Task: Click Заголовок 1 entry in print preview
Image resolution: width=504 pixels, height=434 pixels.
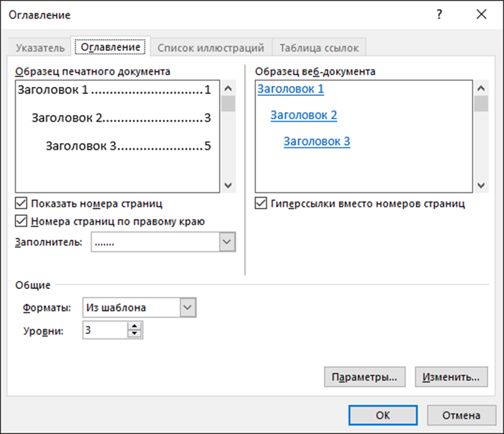Action: click(114, 90)
